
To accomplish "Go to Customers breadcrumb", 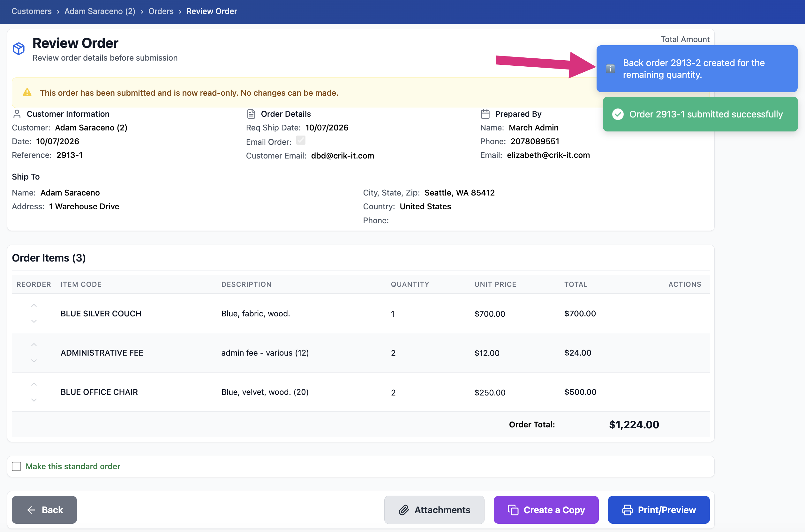I will [32, 11].
